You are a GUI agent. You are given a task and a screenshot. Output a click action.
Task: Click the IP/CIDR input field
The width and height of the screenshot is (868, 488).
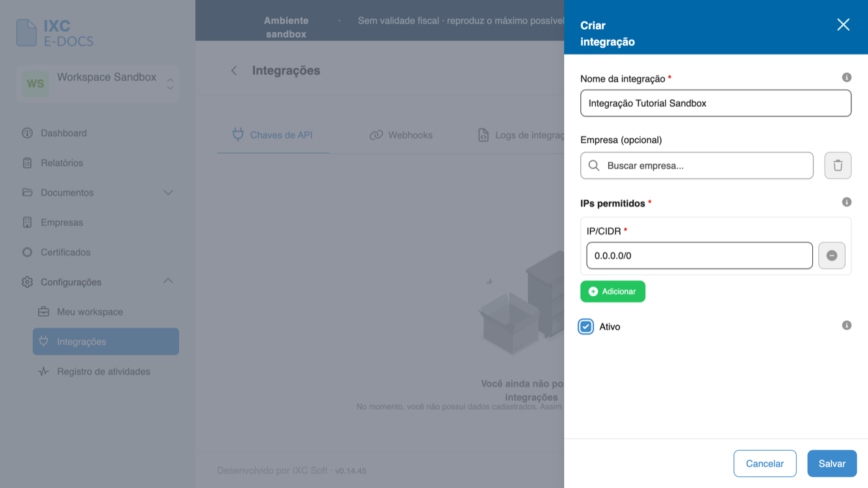pos(699,255)
